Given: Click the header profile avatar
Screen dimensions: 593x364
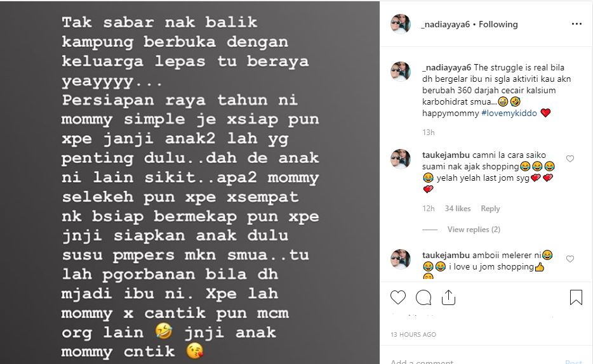Looking at the screenshot, I should coord(401,24).
